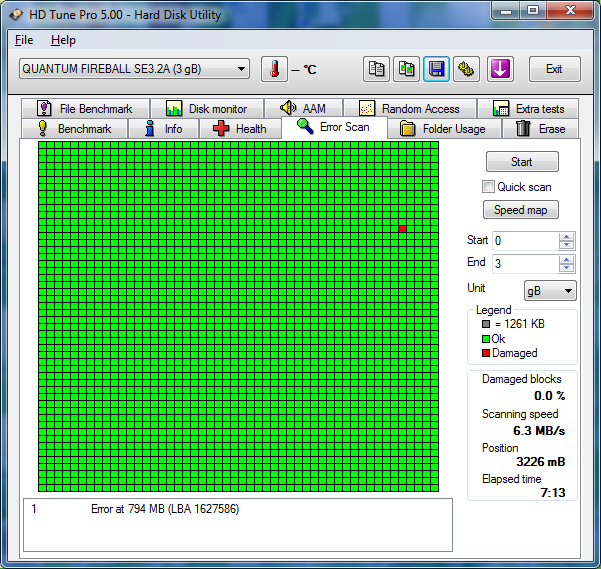
Task: Switch to the Health tab
Action: (x=240, y=129)
